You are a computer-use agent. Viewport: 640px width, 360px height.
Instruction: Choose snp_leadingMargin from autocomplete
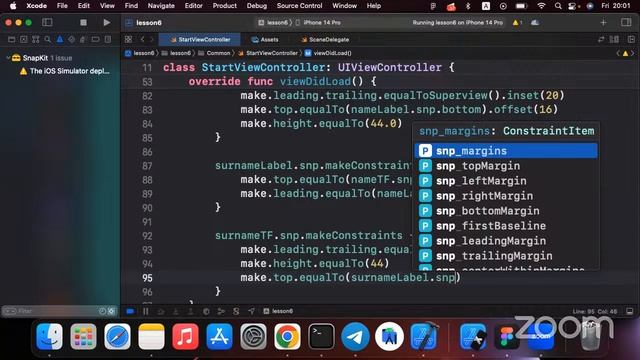[506, 241]
